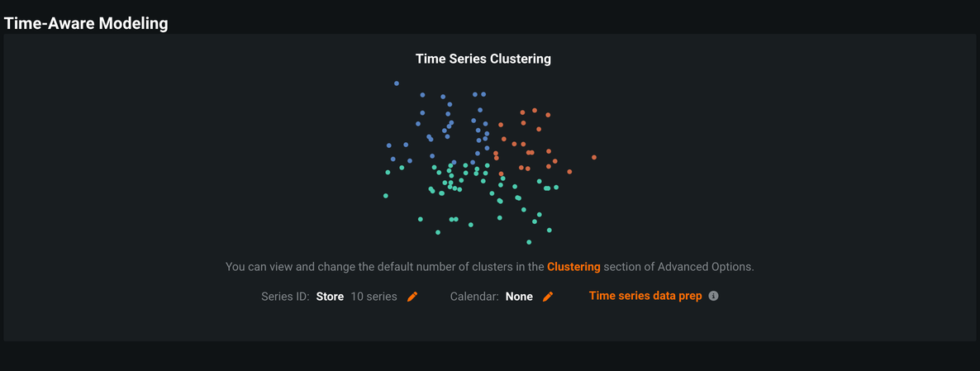This screenshot has height=371, width=980.
Task: Select the topmost orange cluster dot
Action: pos(535,110)
